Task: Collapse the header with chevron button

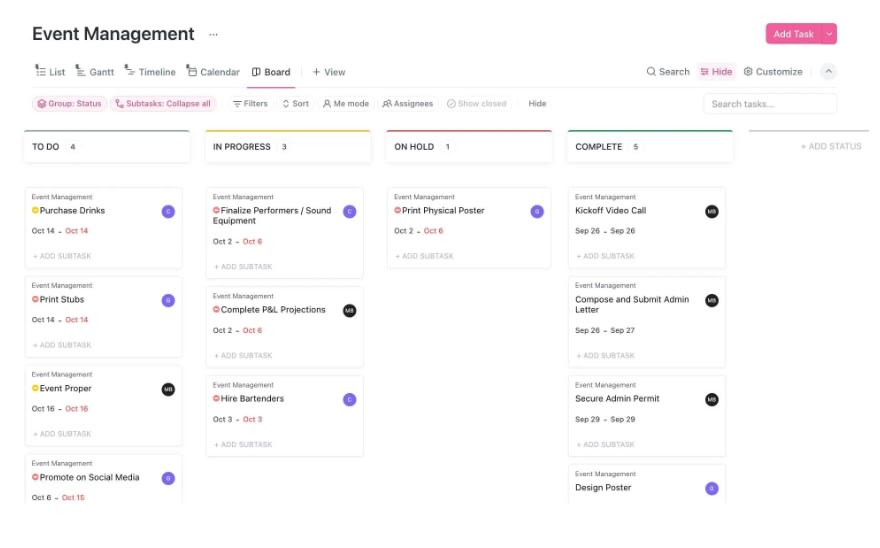Action: [x=828, y=72]
